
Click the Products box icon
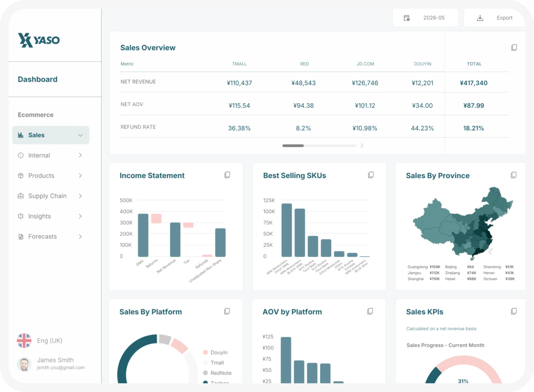pos(21,176)
